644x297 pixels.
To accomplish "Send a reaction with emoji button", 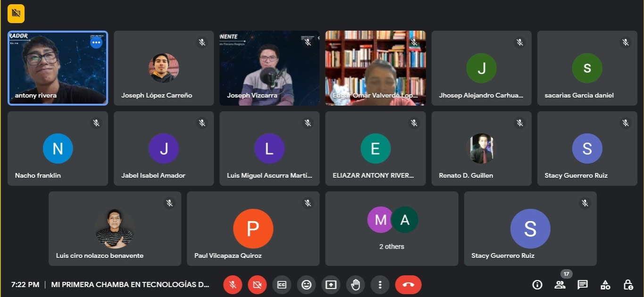I will [307, 285].
